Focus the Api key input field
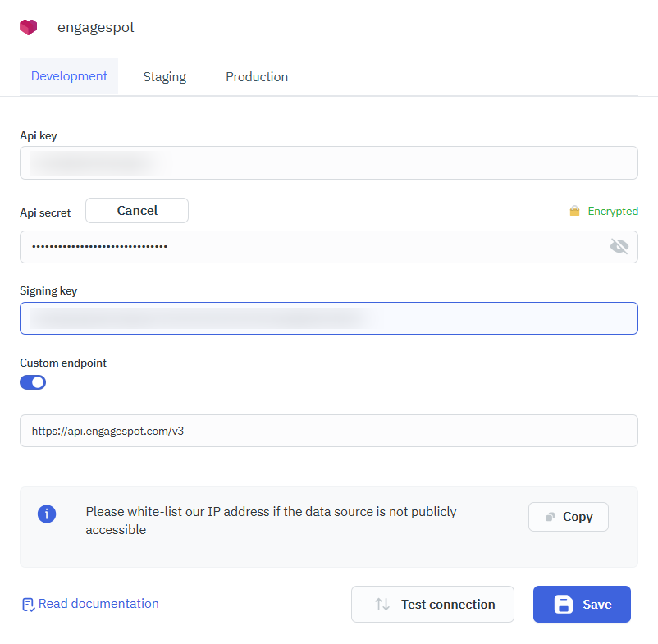The height and width of the screenshot is (644, 658). (x=328, y=162)
